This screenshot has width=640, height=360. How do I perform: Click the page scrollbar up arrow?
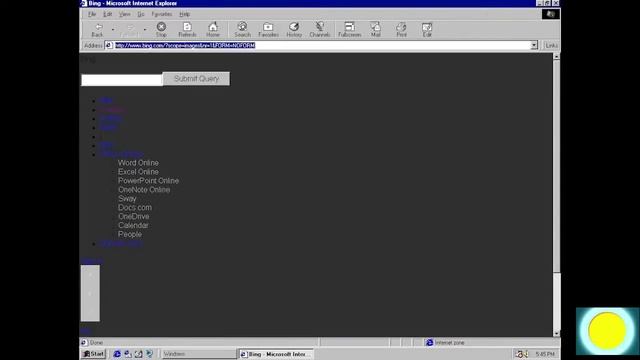pyautogui.click(x=556, y=57)
